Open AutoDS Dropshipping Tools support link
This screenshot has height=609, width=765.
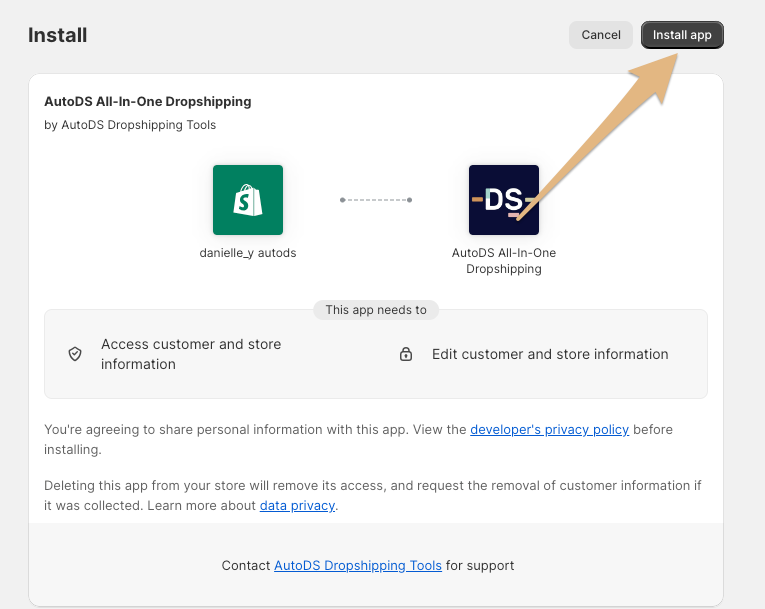358,566
